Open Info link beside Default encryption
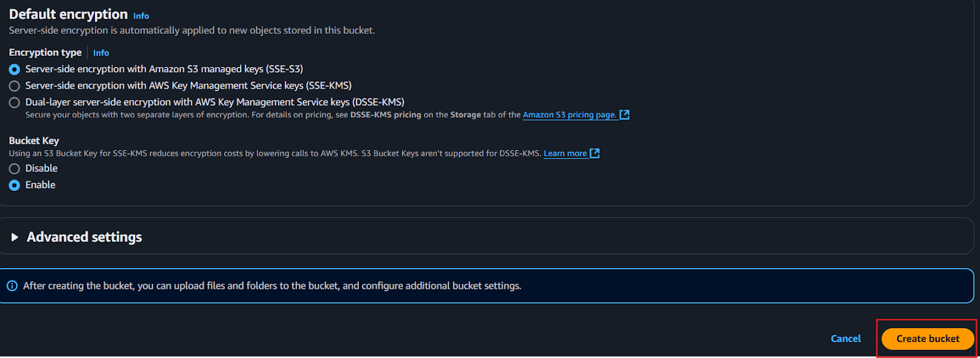The height and width of the screenshot is (358, 980). (x=141, y=16)
